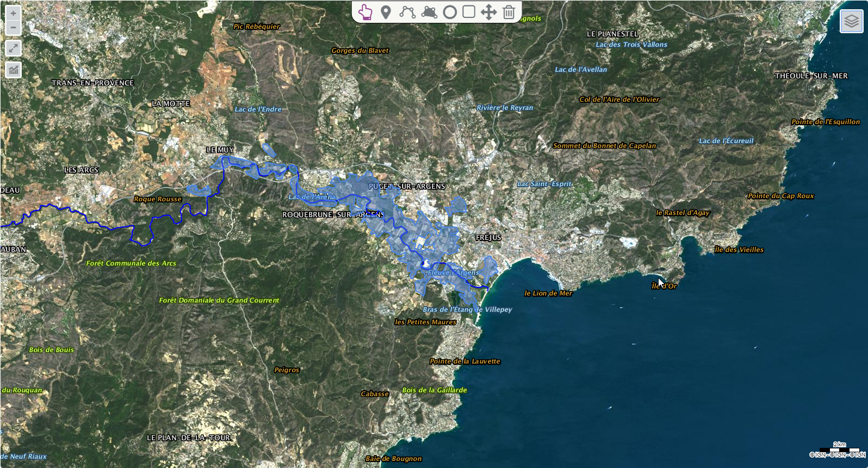The width and height of the screenshot is (868, 468).
Task: Zoom in with the plus button
Action: click(x=13, y=14)
